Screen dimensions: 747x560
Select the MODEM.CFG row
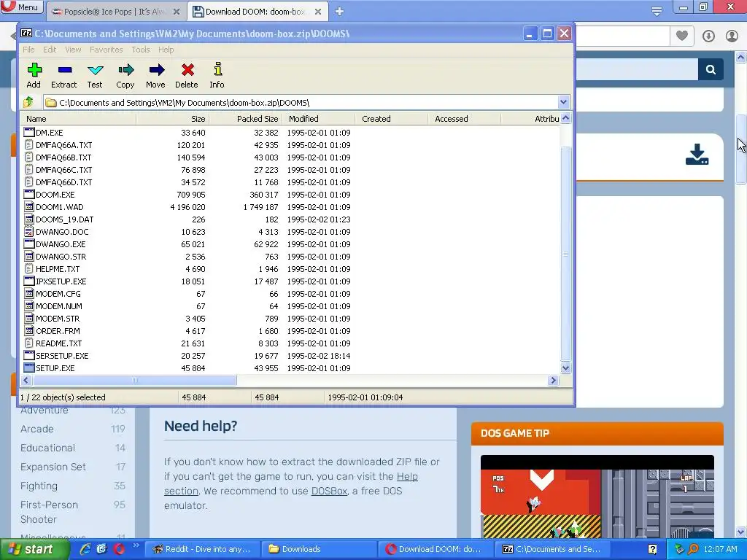pos(290,293)
